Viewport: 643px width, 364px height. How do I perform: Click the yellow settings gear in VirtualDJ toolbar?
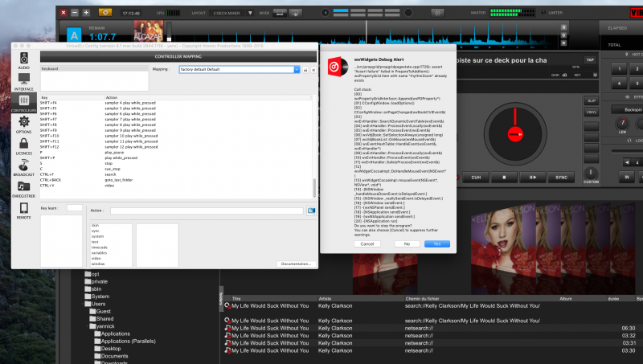(x=105, y=13)
